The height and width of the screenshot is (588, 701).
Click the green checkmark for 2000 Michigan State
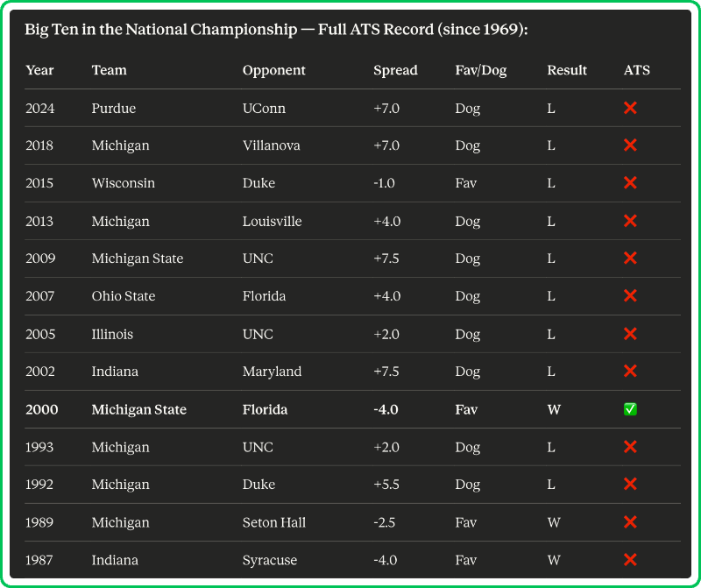click(x=630, y=409)
